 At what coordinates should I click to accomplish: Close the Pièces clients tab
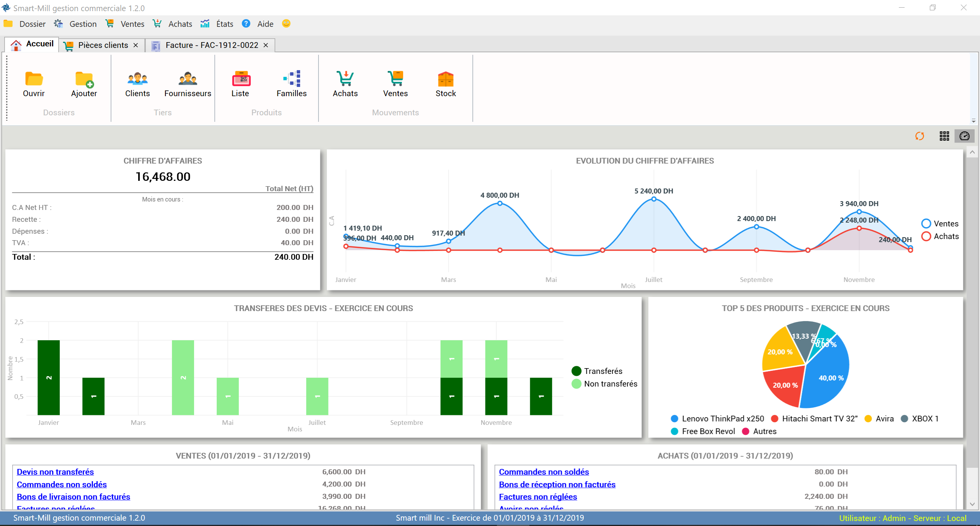pos(136,45)
